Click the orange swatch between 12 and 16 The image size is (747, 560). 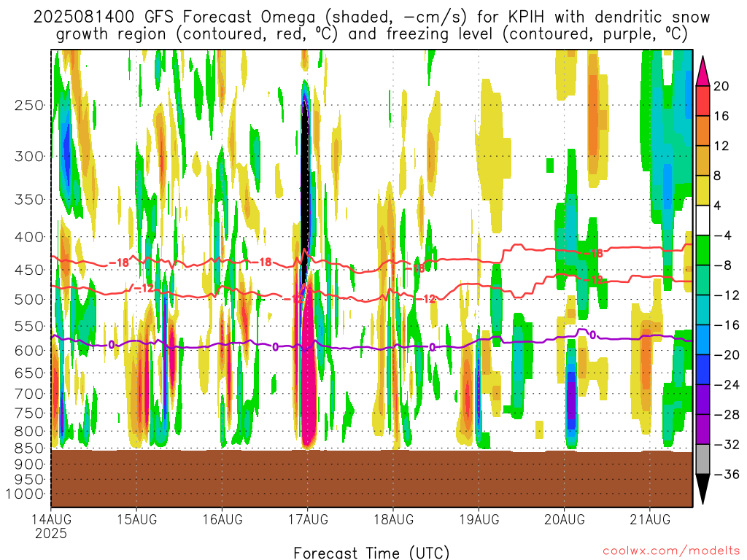(703, 131)
